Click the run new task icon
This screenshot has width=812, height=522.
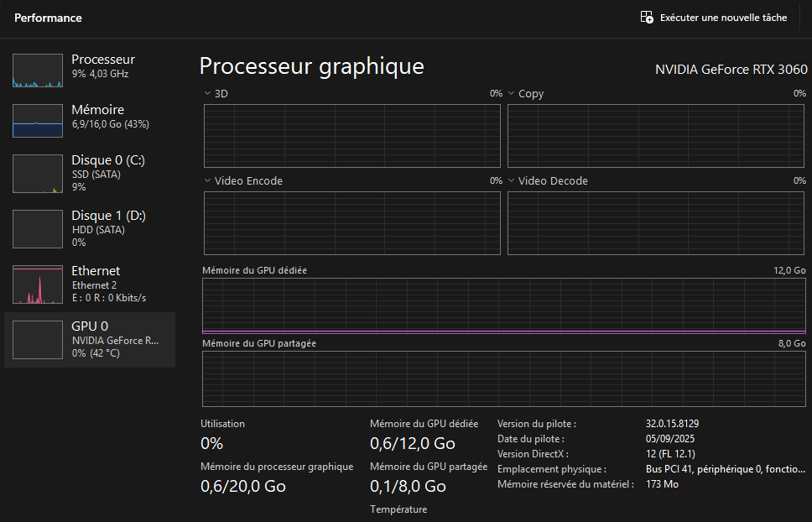pos(647,17)
